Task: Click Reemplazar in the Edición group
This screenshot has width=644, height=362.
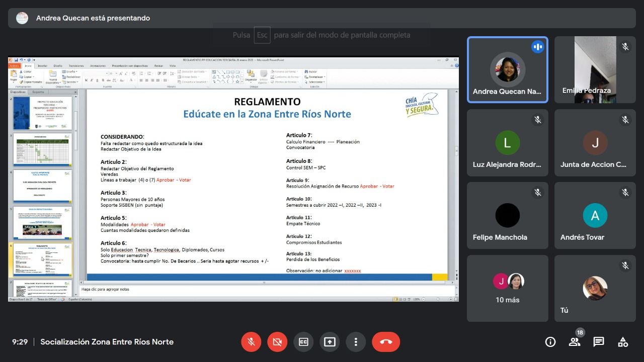Action: click(314, 77)
